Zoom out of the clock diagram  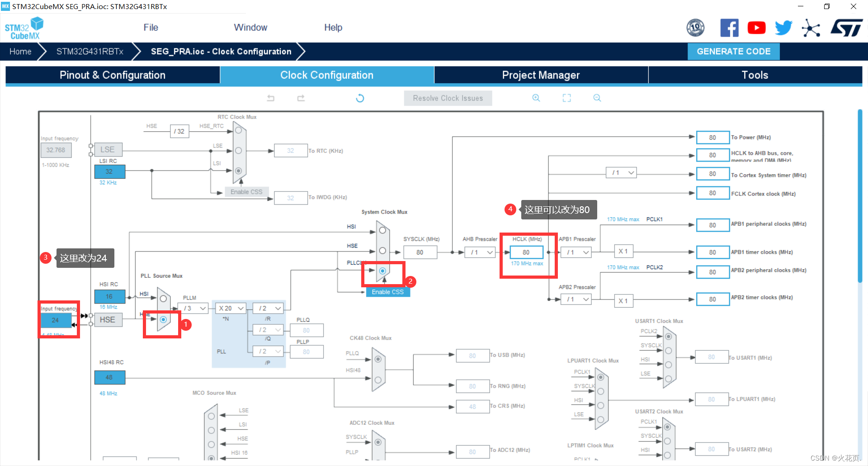pos(597,98)
